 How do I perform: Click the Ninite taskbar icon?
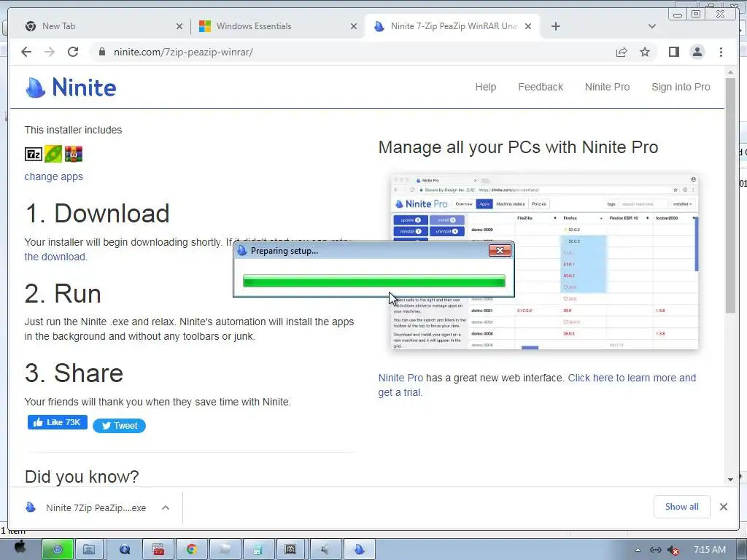coord(359,550)
